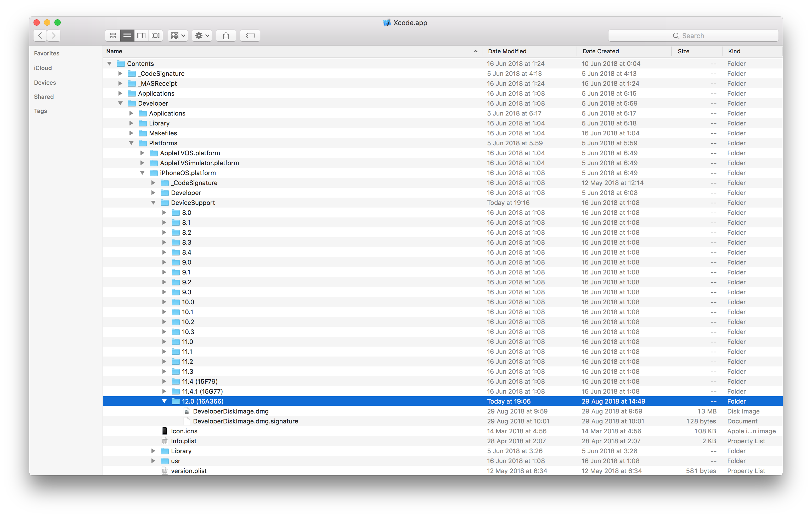Click the 'Disk Image' kind label
This screenshot has width=812, height=517.
pyautogui.click(x=743, y=411)
